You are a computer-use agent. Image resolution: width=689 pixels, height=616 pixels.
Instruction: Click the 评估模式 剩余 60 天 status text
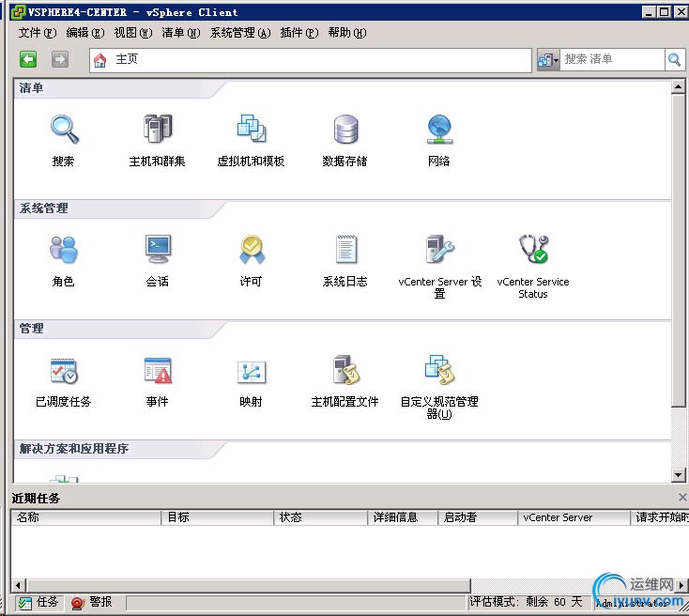point(526,602)
